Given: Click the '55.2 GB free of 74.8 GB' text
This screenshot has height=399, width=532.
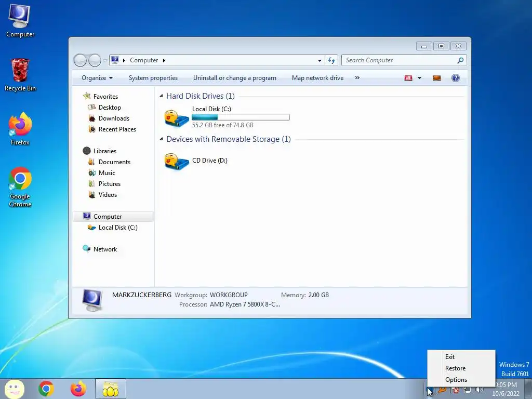Looking at the screenshot, I should pos(222,125).
